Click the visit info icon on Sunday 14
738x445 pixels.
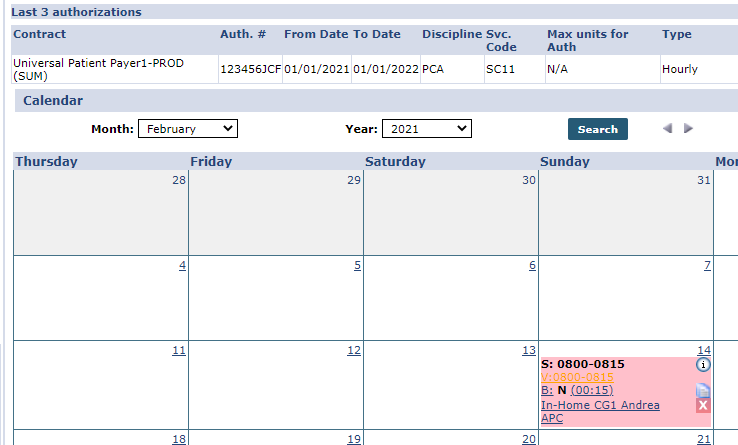(703, 365)
